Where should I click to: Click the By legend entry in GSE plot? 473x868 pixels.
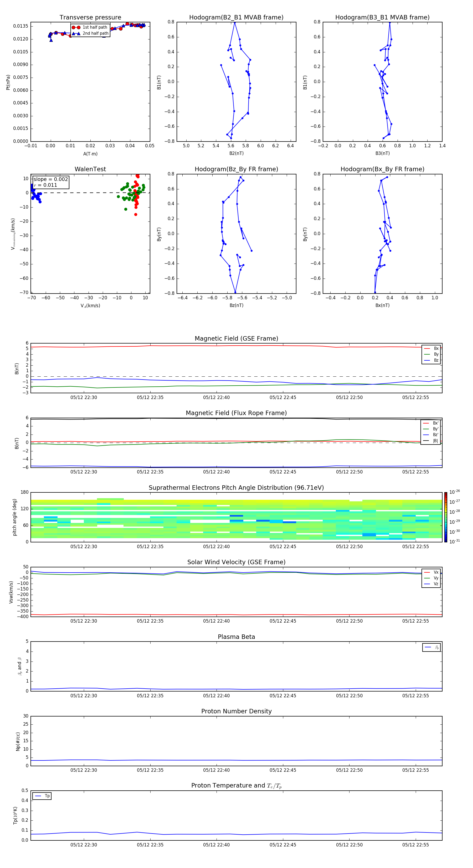pos(431,354)
